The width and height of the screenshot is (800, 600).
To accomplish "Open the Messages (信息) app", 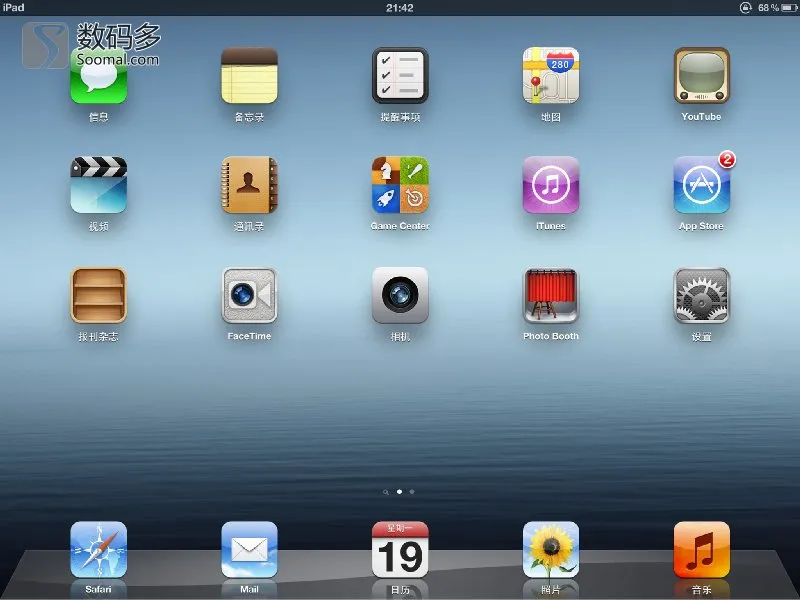I will pyautogui.click(x=98, y=76).
